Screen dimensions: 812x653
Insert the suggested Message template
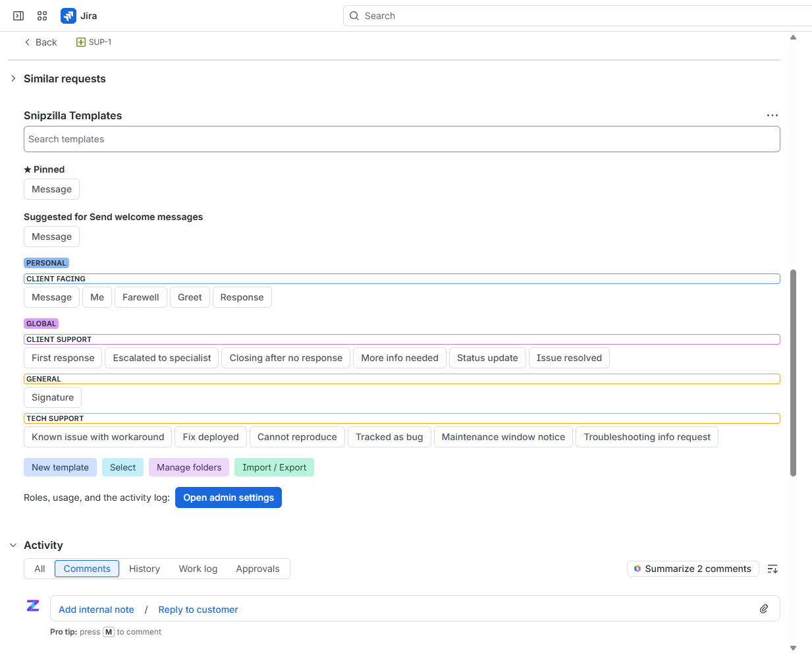51,237
